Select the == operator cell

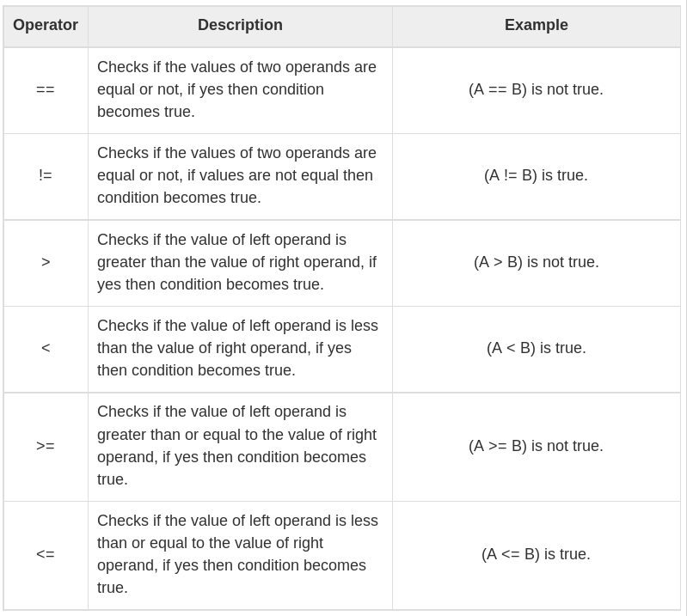46,90
